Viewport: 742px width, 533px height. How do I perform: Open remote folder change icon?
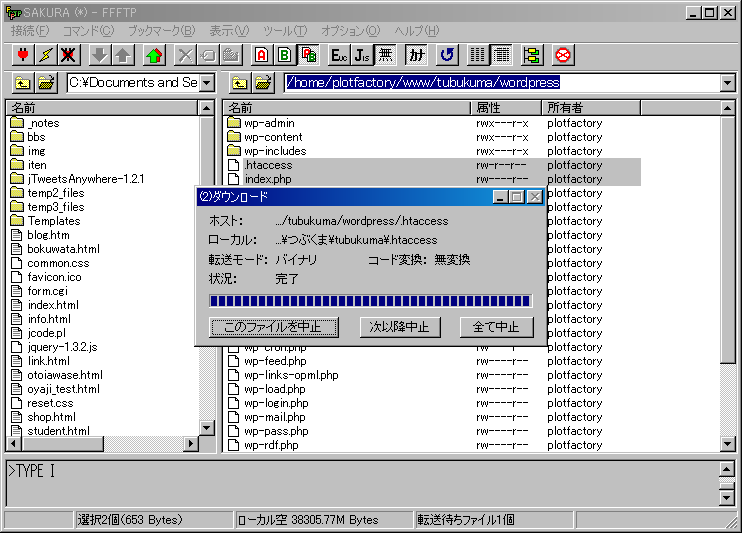263,83
